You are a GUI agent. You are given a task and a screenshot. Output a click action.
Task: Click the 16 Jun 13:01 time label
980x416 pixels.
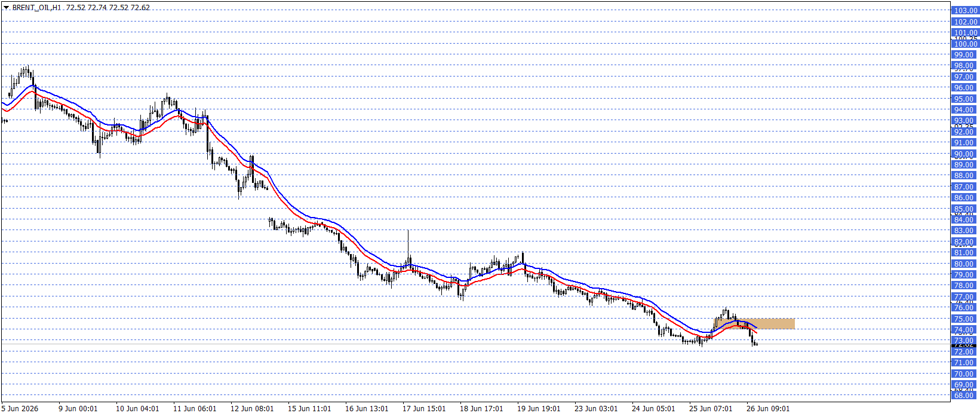click(367, 409)
